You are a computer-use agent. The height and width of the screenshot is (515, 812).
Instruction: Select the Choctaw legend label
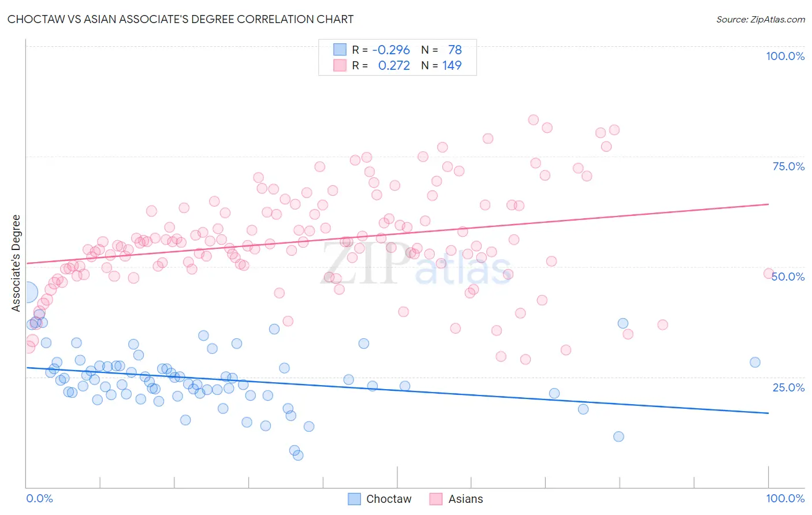pos(389,499)
